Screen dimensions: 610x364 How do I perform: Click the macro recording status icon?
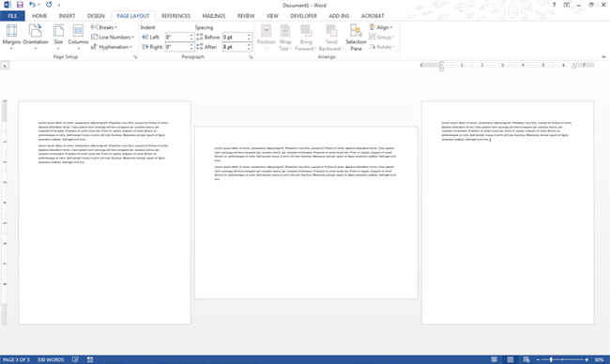tap(90, 359)
